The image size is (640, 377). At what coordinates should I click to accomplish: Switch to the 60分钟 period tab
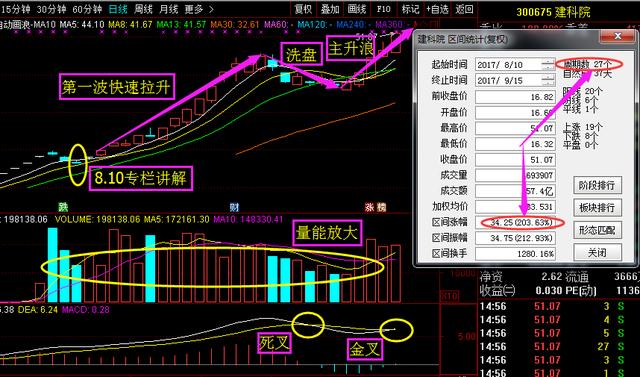87,9
